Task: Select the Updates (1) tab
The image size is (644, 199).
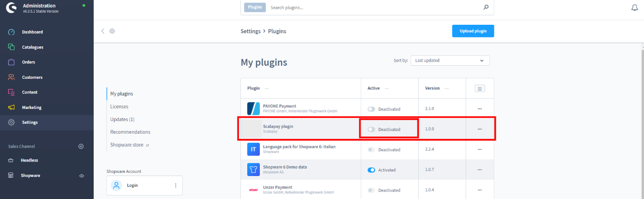Action: point(122,119)
